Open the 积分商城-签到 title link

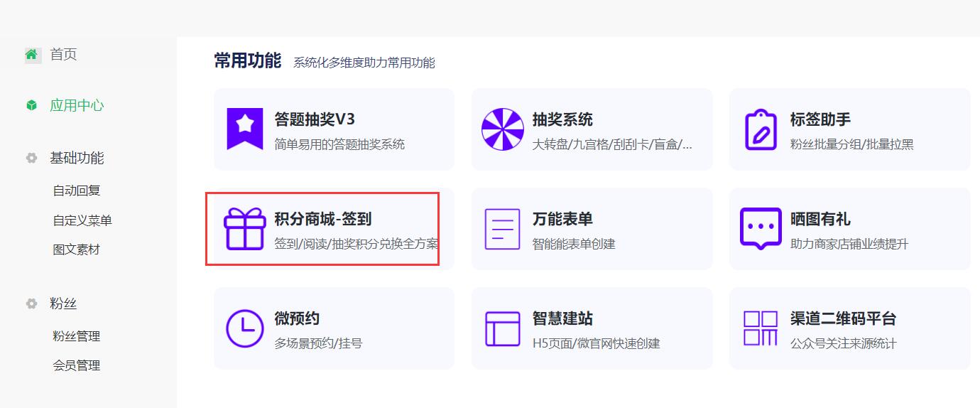[x=323, y=219]
